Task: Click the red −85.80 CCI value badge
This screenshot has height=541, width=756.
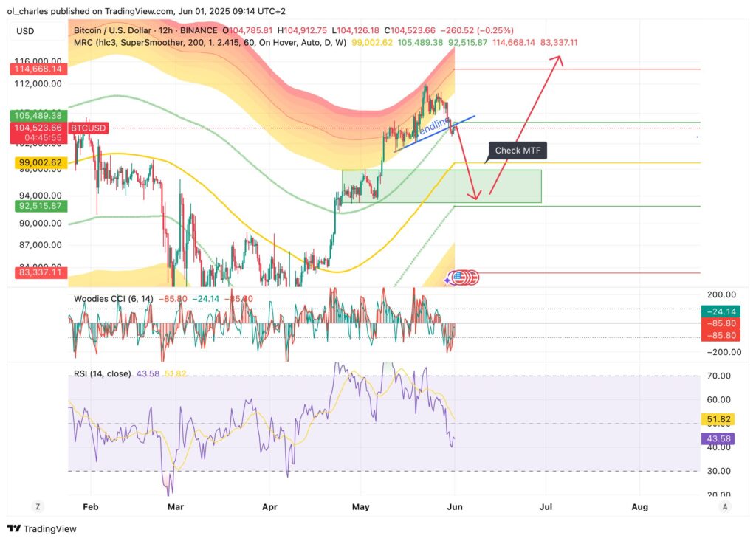Action: point(720,322)
